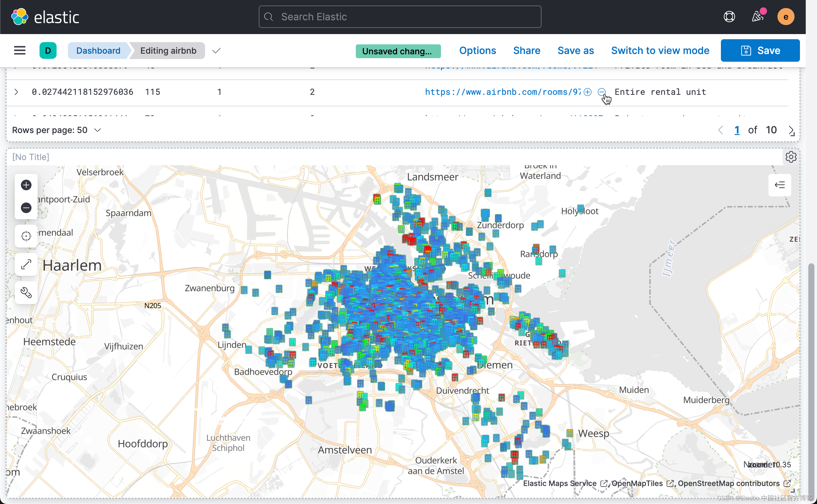Open the Rows per page dropdown
The width and height of the screenshot is (817, 504).
(56, 130)
